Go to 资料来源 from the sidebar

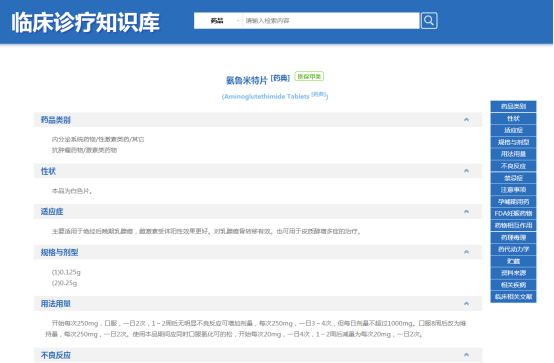pyautogui.click(x=513, y=273)
